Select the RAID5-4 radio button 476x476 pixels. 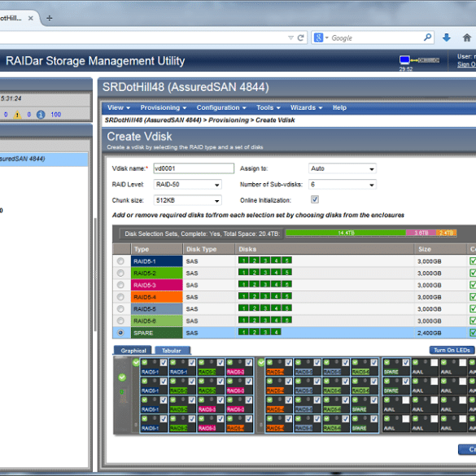(x=120, y=297)
